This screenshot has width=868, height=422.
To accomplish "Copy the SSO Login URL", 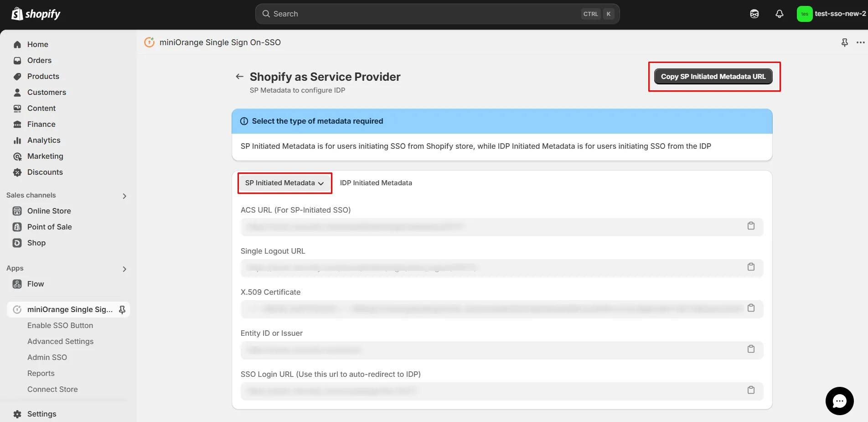I will point(751,390).
